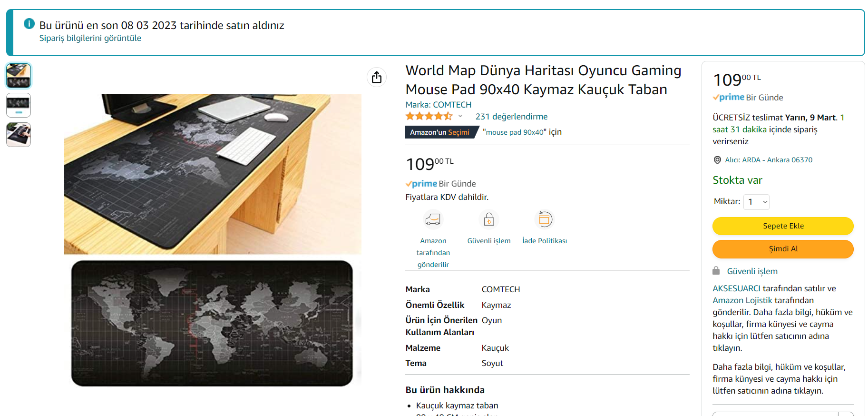Click the ÜCRETSİZ teslimat delivery text

pyautogui.click(x=779, y=129)
